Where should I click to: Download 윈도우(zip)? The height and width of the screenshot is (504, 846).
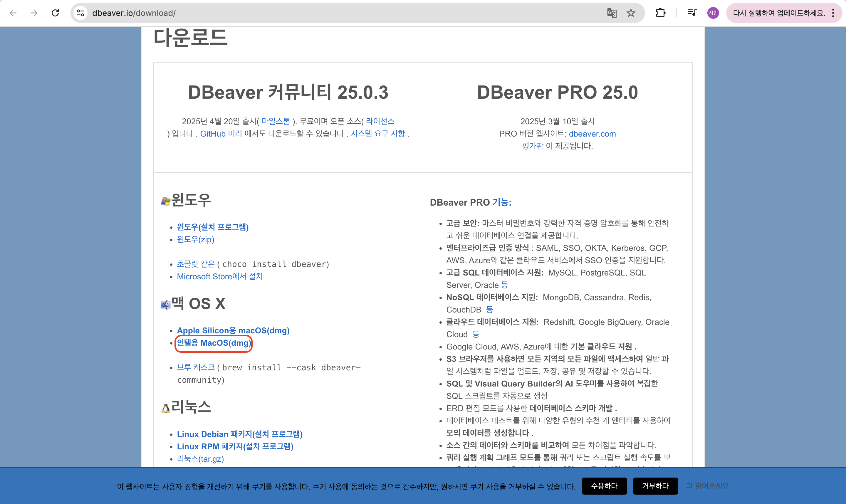196,239
